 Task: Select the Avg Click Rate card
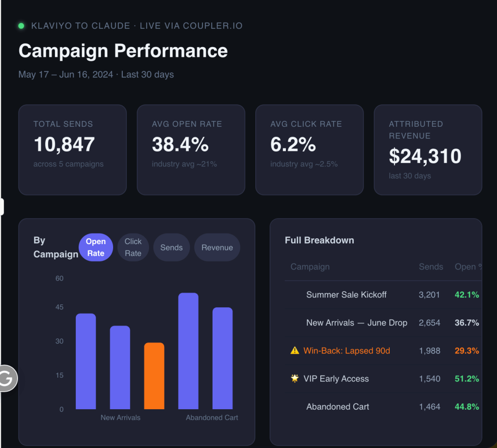309,149
